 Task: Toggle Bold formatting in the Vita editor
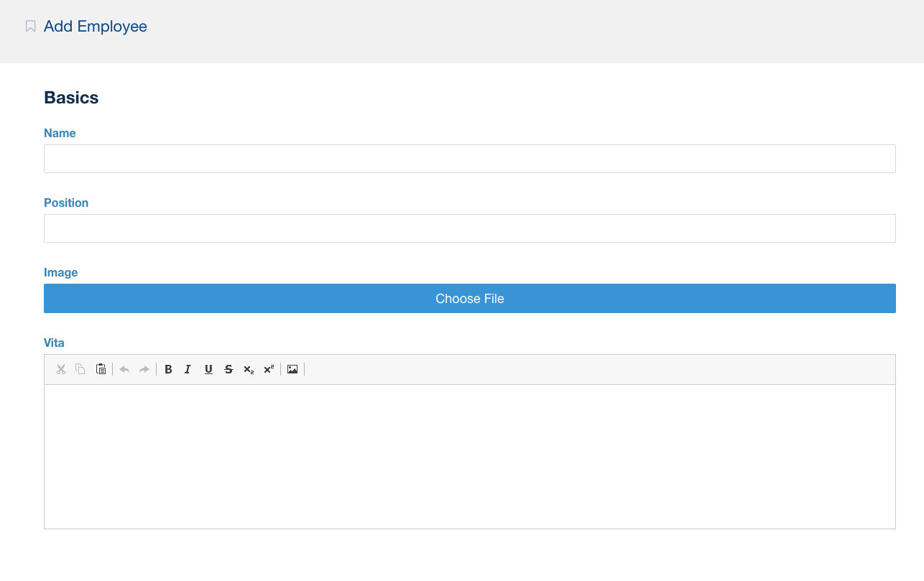pos(168,369)
